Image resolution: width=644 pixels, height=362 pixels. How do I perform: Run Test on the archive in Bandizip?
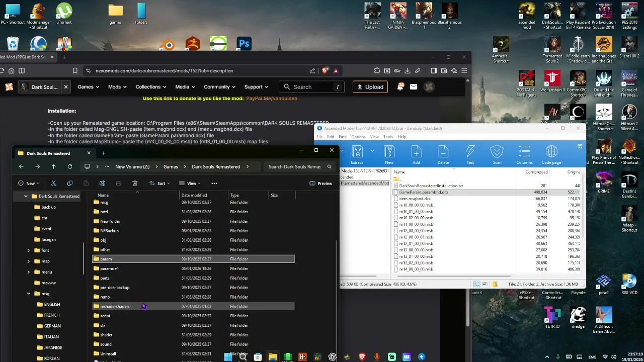coord(470,155)
